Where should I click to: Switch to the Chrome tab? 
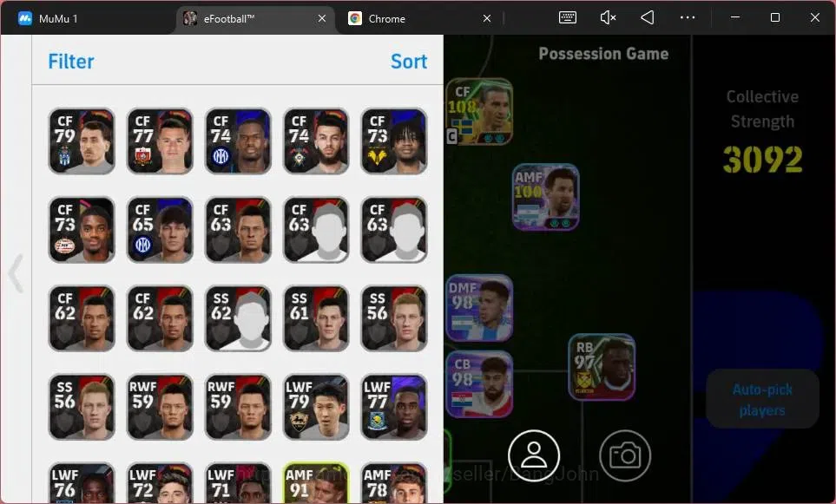(x=419, y=18)
